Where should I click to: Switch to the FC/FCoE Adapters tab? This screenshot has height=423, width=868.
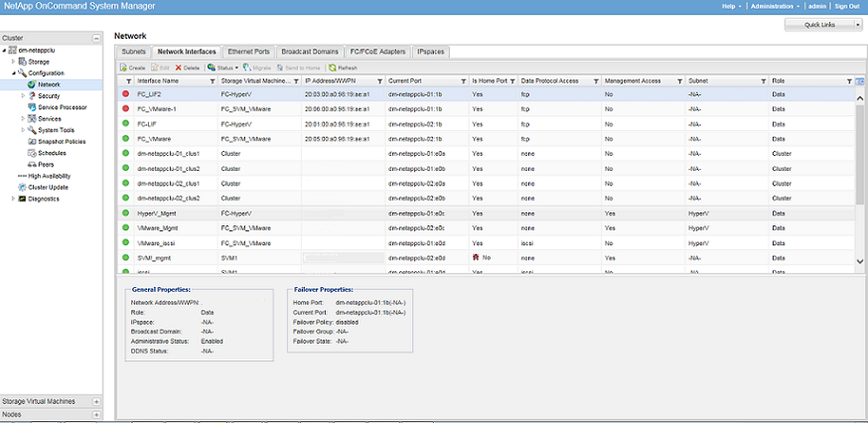tap(378, 52)
